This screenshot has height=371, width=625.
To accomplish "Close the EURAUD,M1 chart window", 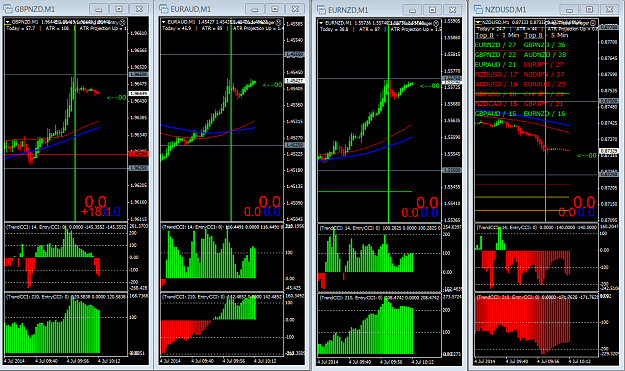I will [x=295, y=9].
